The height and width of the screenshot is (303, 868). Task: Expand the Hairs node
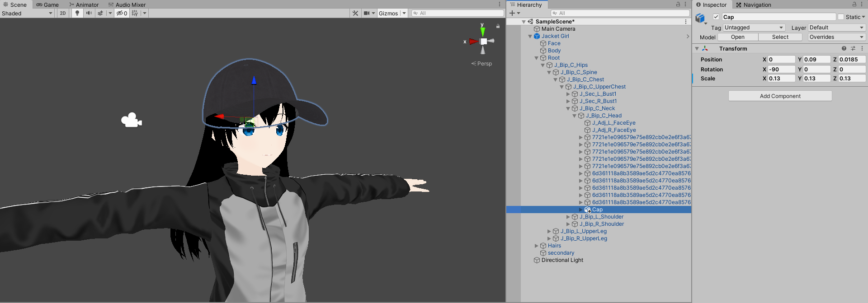pyautogui.click(x=537, y=246)
